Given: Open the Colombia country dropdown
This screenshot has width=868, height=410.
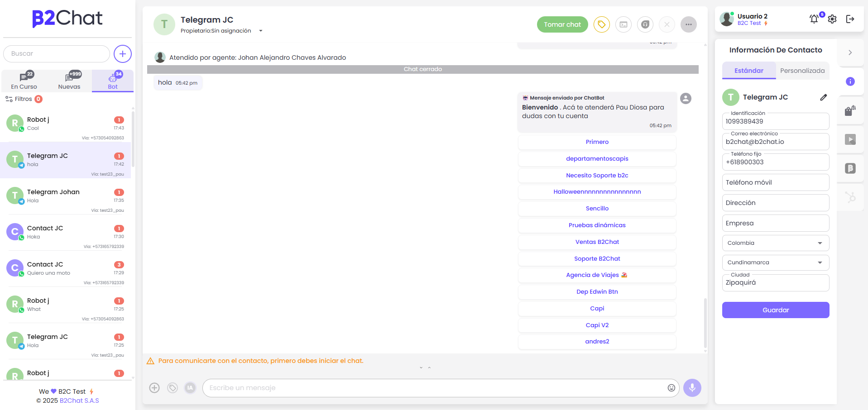Looking at the screenshot, I should (775, 243).
